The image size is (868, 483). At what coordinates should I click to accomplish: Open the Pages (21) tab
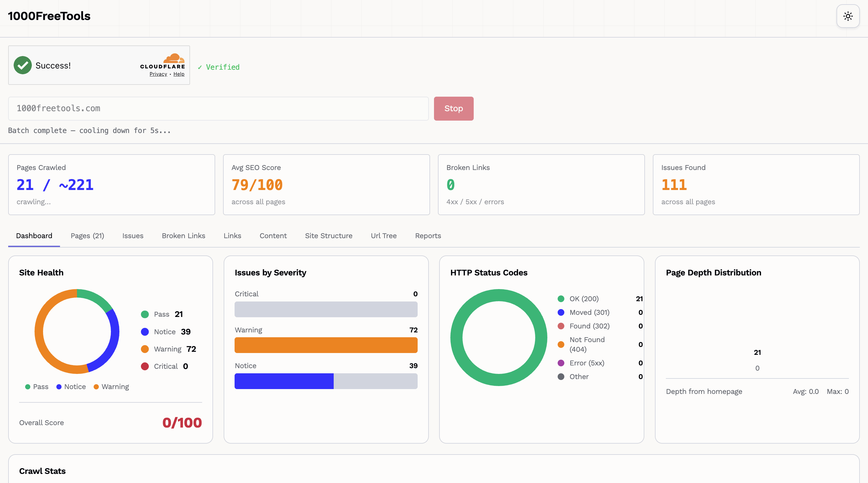coord(87,236)
